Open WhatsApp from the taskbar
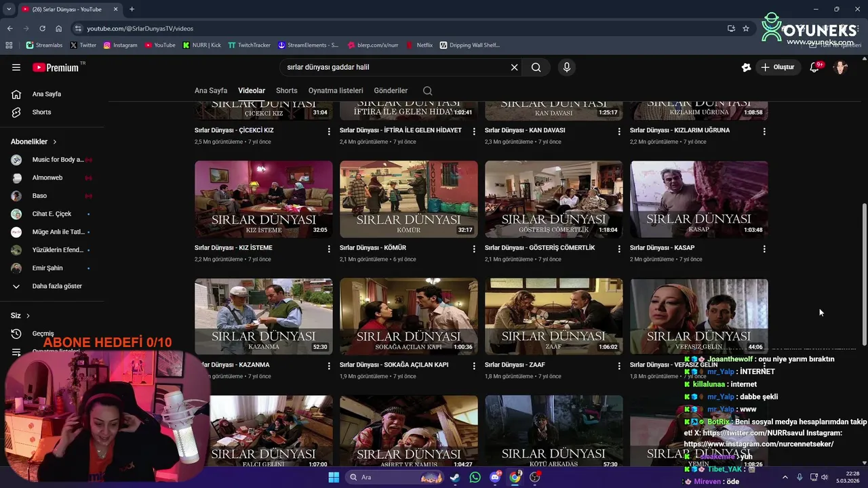The width and height of the screenshot is (868, 488). click(x=475, y=477)
